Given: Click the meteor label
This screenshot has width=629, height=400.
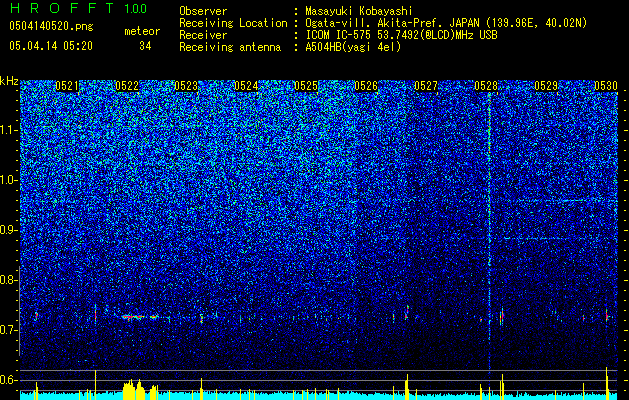Looking at the screenshot, I should point(142,31).
